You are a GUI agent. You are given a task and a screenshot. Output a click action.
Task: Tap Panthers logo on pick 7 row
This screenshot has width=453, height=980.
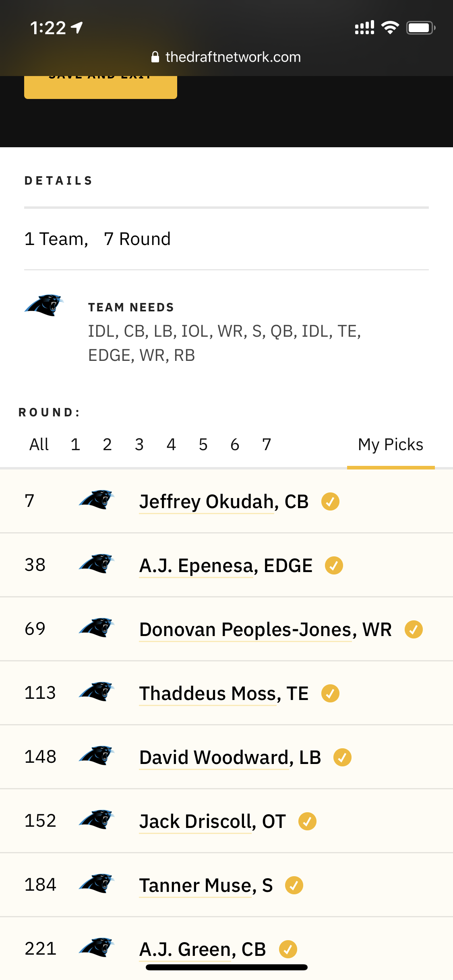[97, 500]
